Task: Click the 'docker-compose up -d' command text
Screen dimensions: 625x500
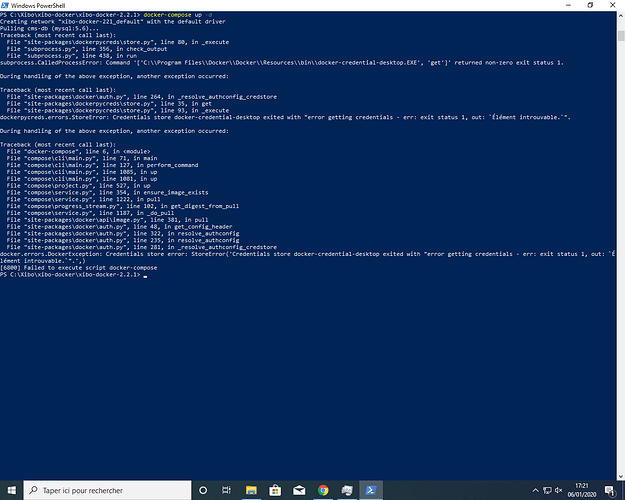Action: (178, 15)
